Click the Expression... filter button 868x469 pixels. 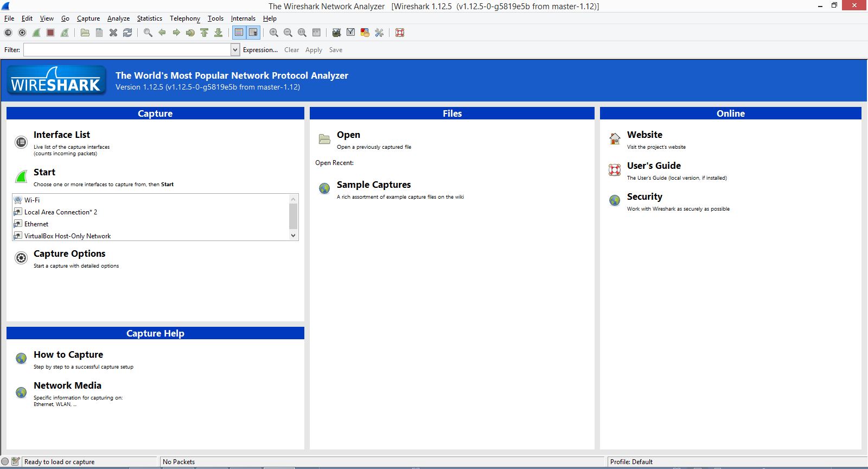tap(260, 50)
